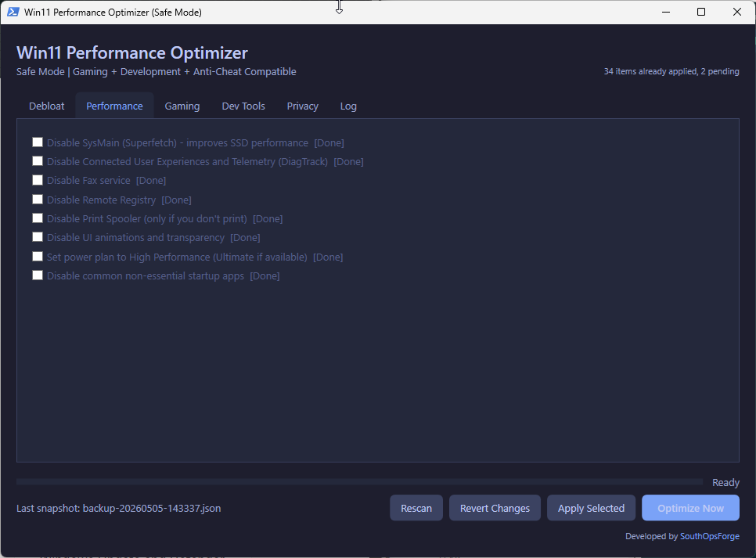
Task: Select the Disable Remote Registry checkbox
Action: point(38,200)
